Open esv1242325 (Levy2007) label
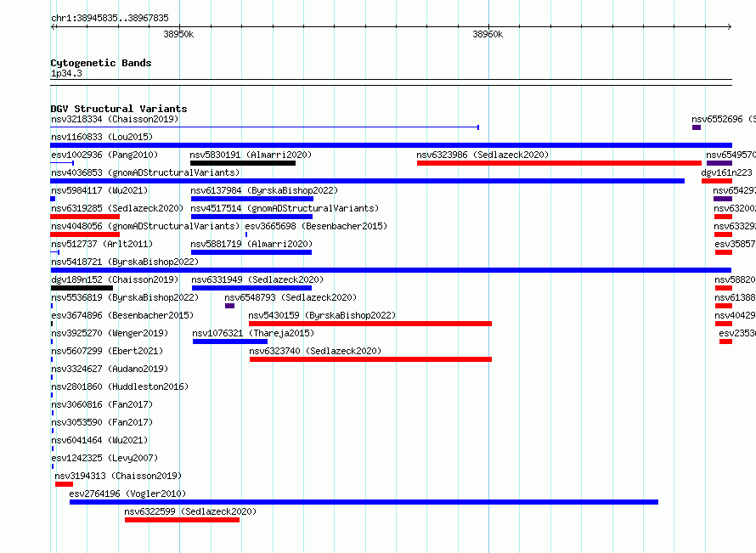 [x=104, y=458]
